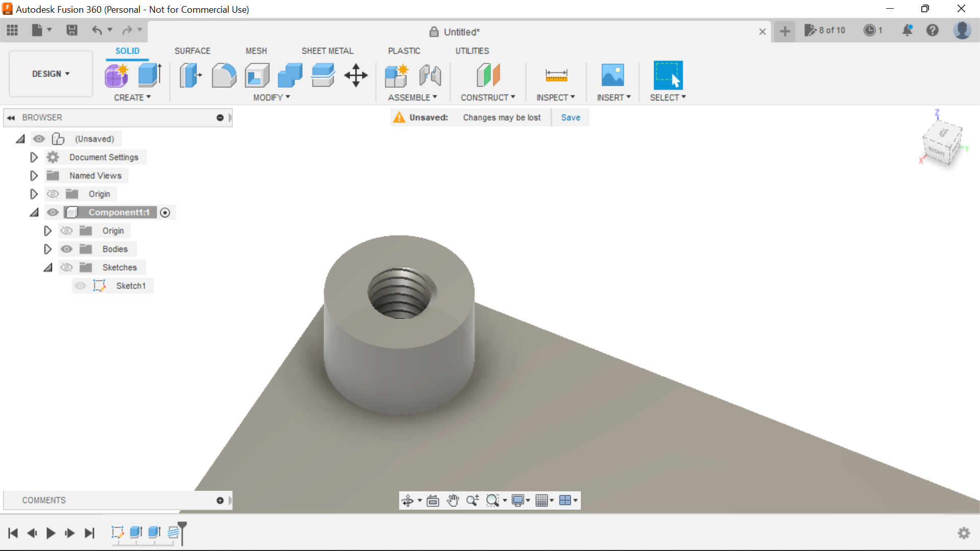The height and width of the screenshot is (551, 980).
Task: Redo the last action
Action: [x=127, y=31]
